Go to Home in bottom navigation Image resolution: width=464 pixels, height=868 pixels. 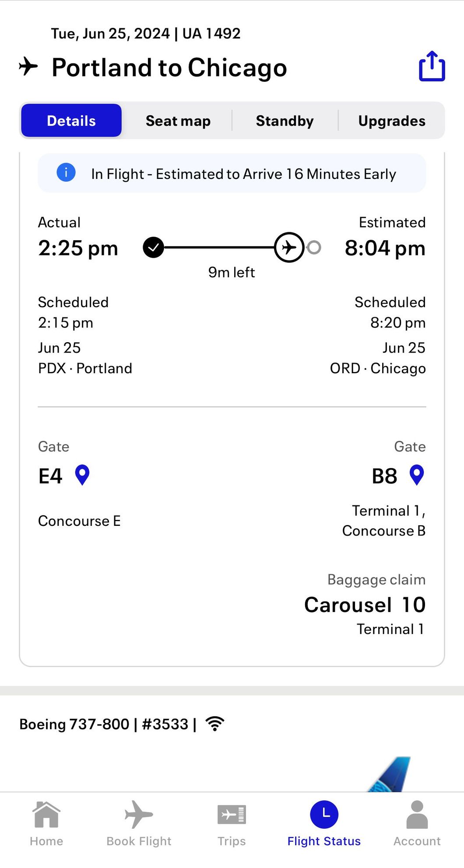[46, 823]
